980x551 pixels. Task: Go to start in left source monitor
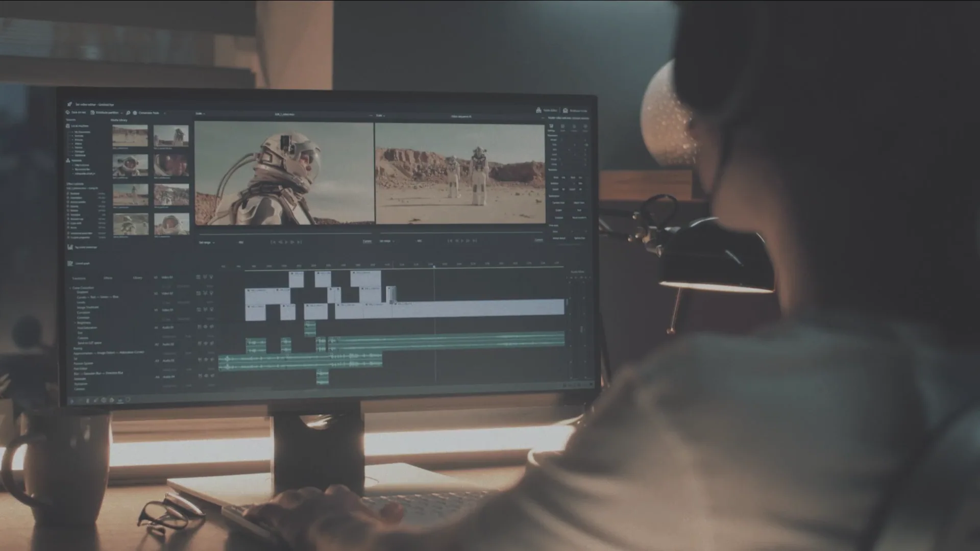click(x=274, y=242)
